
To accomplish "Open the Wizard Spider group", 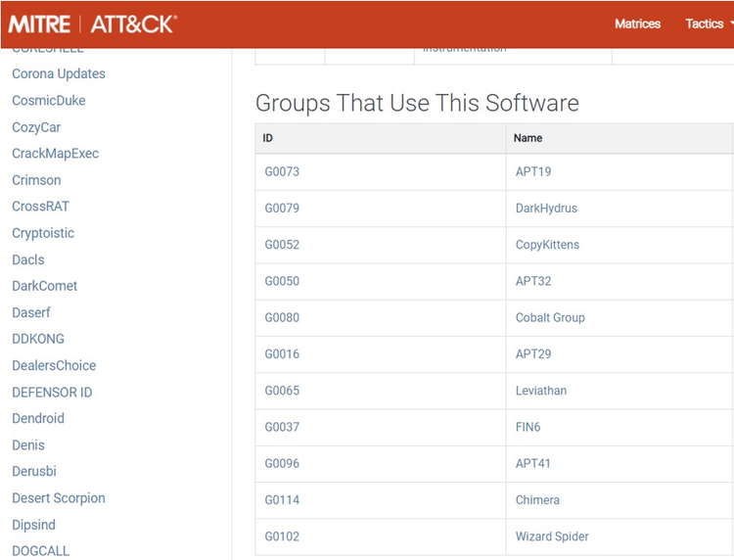I will (552, 537).
